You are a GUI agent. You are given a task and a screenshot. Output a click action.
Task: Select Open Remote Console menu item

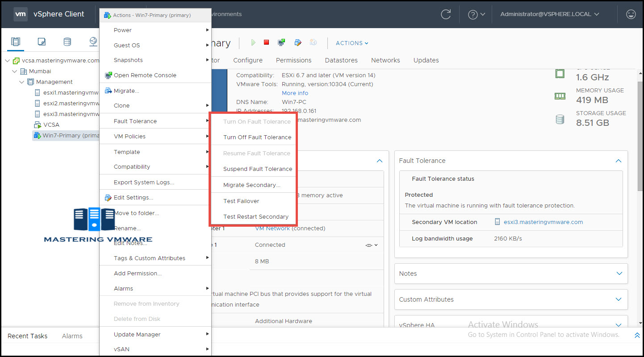155,75
